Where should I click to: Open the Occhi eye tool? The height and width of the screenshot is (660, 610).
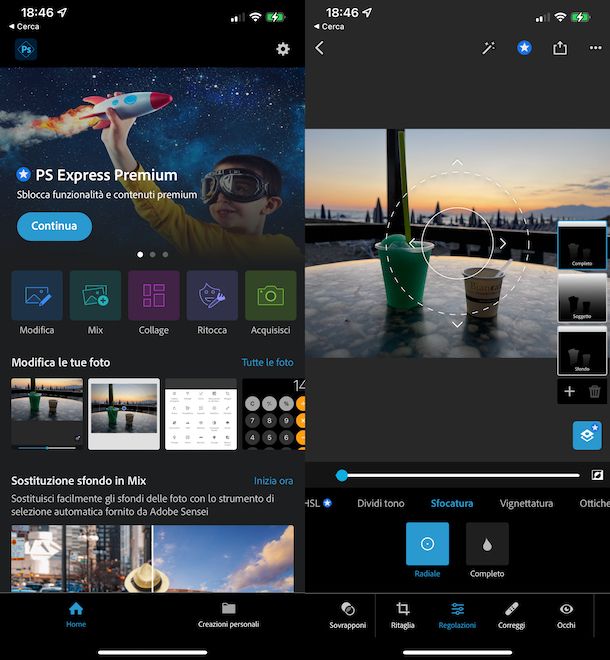click(566, 615)
